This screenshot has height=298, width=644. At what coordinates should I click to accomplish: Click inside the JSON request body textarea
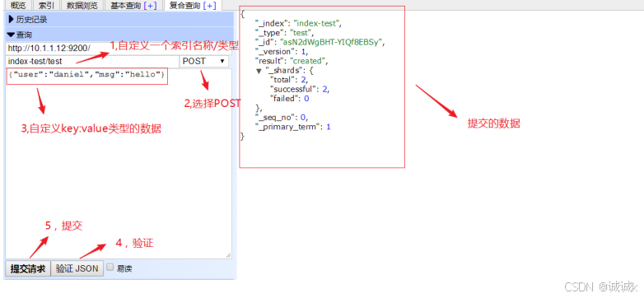point(119,164)
